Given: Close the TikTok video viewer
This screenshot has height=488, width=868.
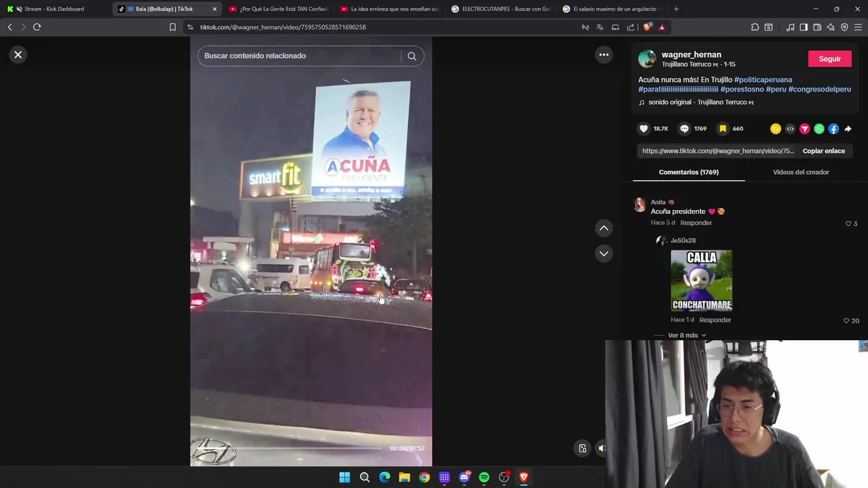Looking at the screenshot, I should tap(18, 55).
